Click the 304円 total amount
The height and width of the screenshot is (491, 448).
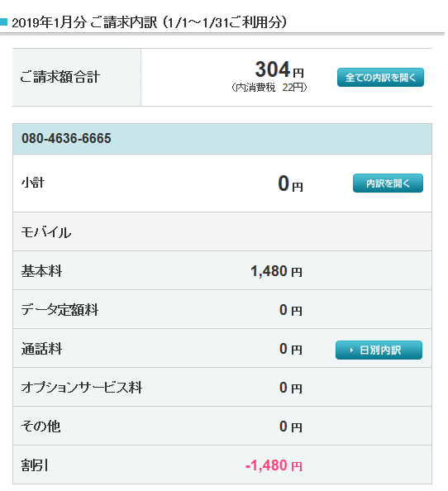point(279,69)
